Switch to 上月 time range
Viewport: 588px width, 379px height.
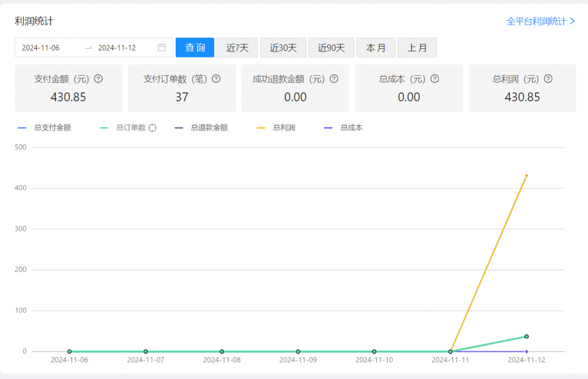[x=417, y=48]
